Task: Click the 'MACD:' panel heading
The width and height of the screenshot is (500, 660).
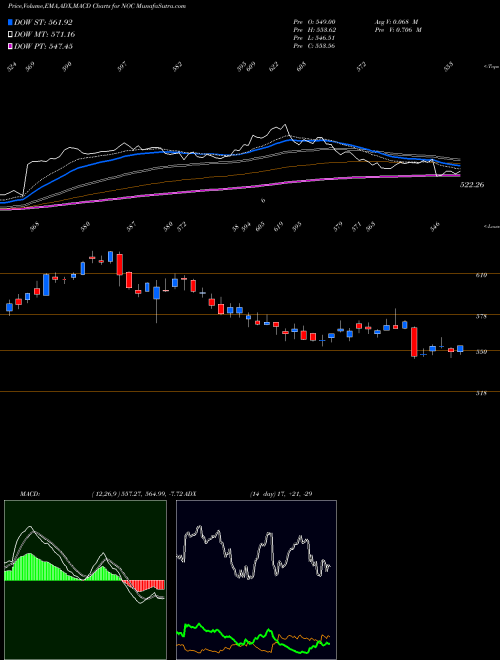Action: [x=29, y=494]
